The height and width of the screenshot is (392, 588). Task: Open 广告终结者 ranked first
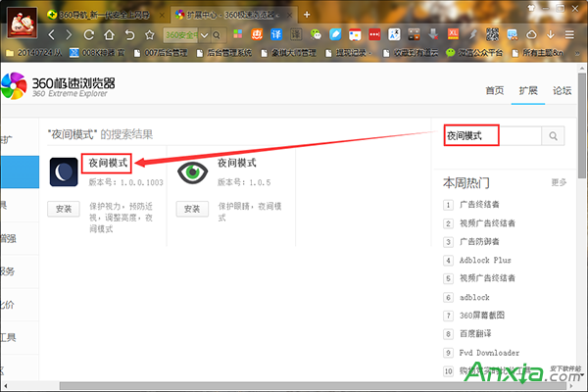coord(479,205)
